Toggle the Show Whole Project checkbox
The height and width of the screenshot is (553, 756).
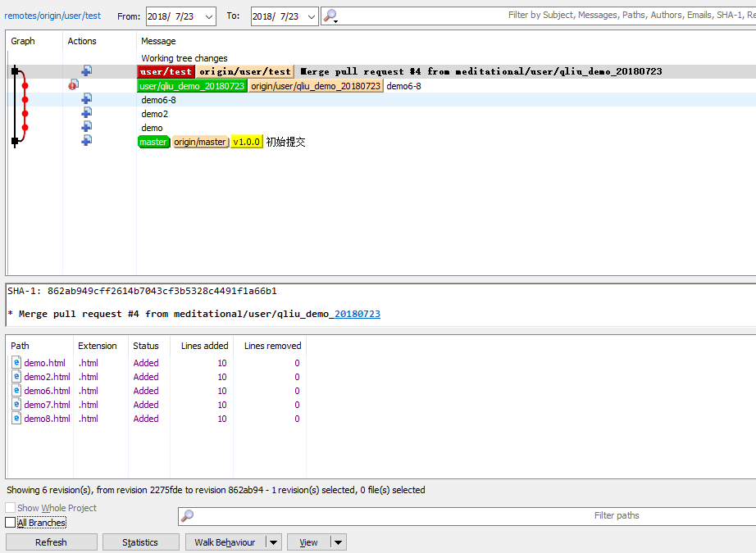11,508
